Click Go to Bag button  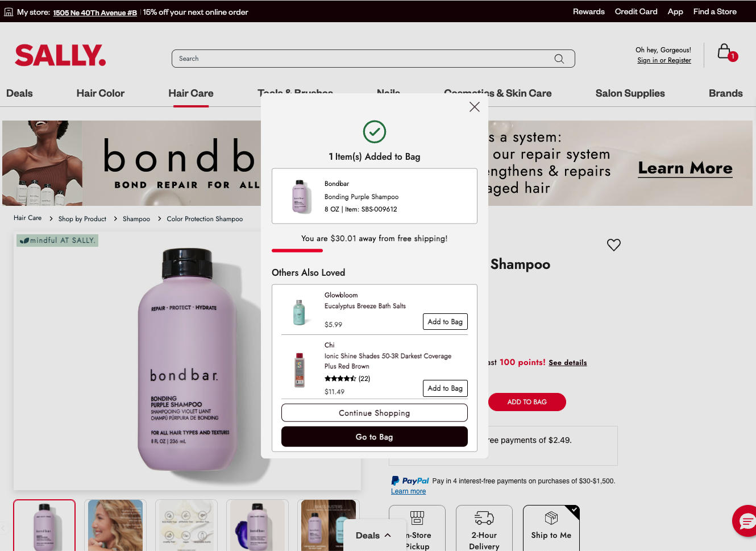[x=375, y=437]
